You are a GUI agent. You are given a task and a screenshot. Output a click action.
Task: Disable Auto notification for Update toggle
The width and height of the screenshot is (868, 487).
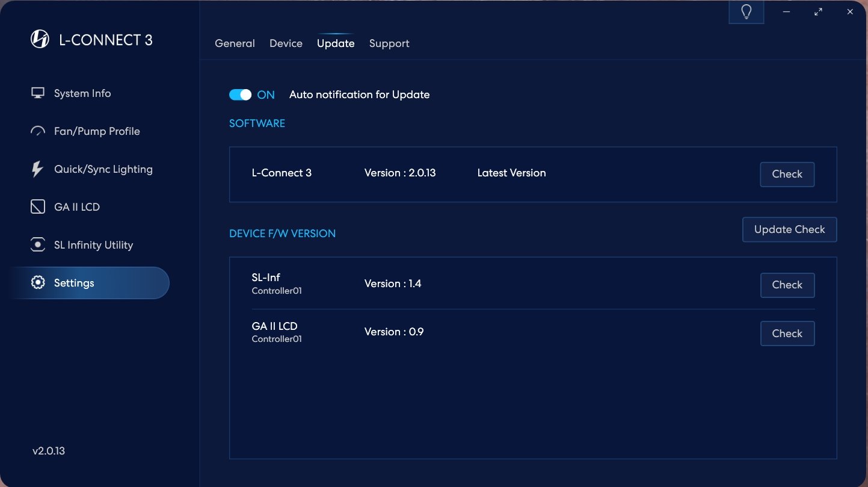[x=240, y=95]
